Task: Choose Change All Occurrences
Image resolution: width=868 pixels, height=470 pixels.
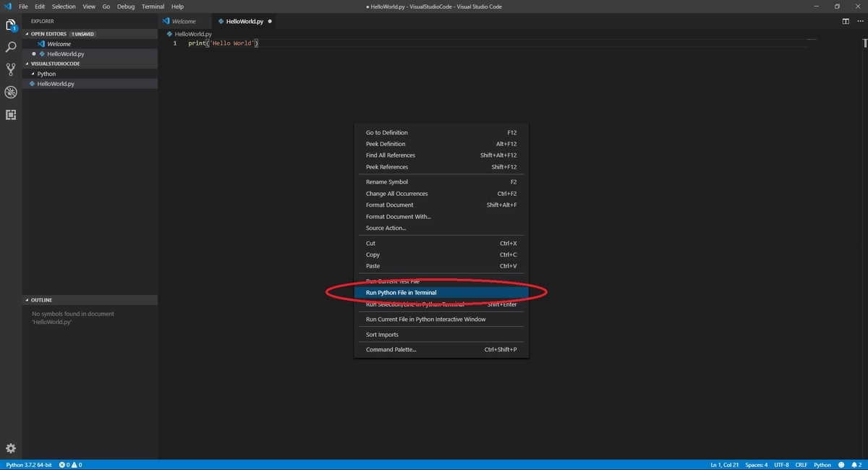Action: click(441, 194)
